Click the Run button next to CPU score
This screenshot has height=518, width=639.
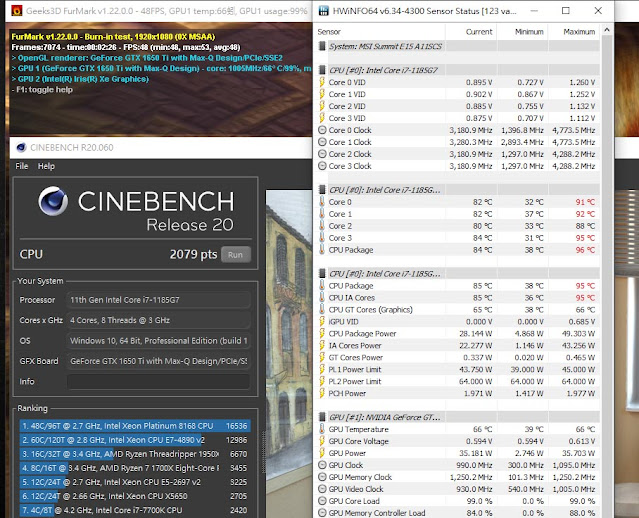coord(236,255)
